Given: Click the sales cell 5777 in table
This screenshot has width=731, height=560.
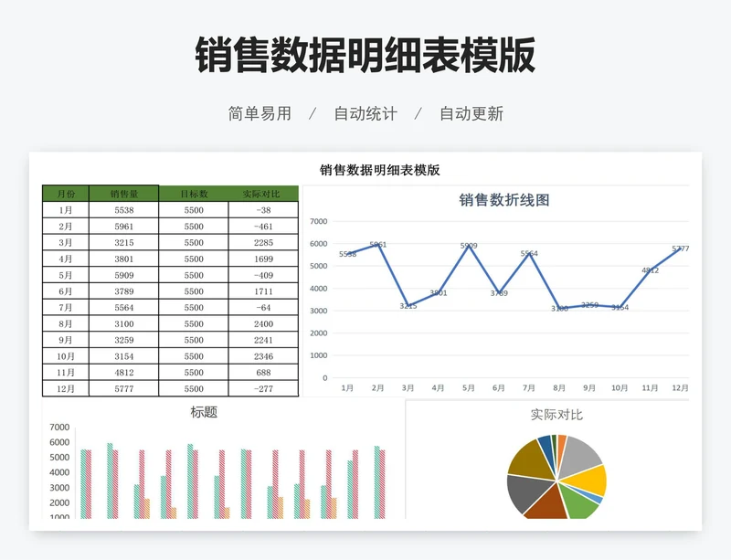Looking at the screenshot, I should click(124, 388).
